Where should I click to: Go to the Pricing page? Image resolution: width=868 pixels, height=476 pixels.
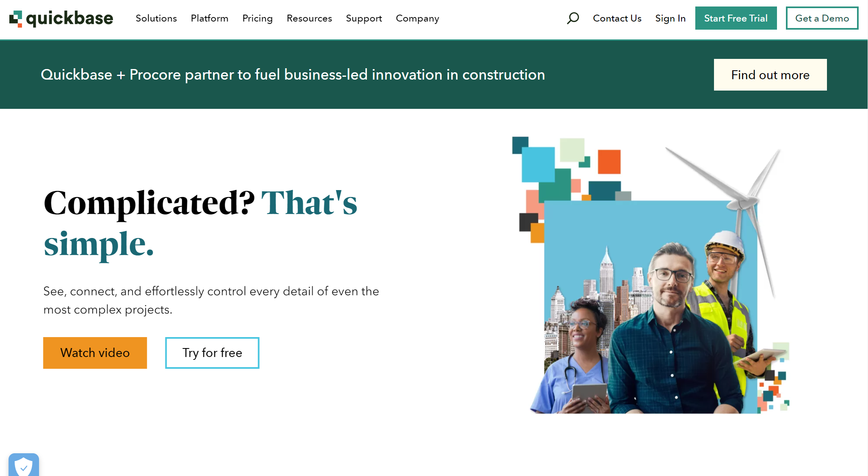(257, 19)
